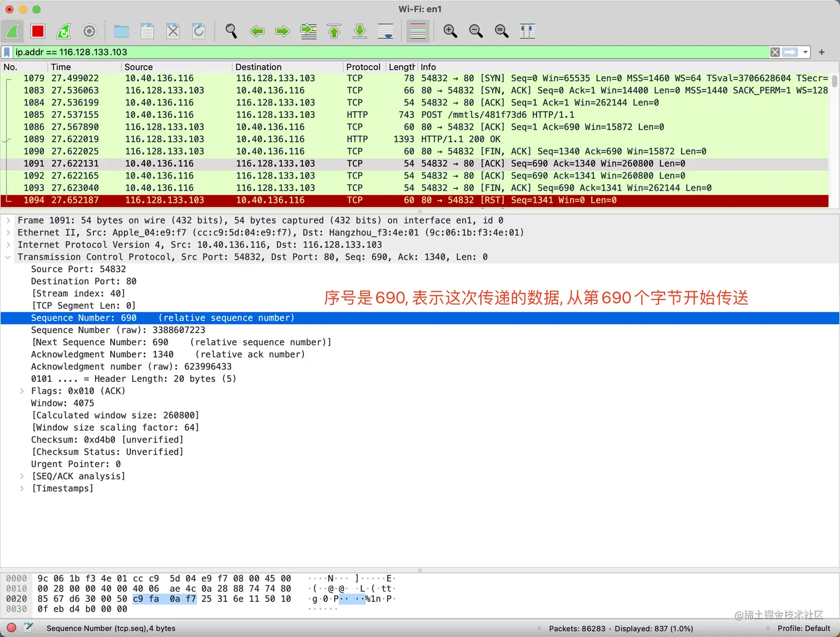Expand the [Timestamps] node
Image resolution: width=840 pixels, height=637 pixels.
[x=22, y=489]
